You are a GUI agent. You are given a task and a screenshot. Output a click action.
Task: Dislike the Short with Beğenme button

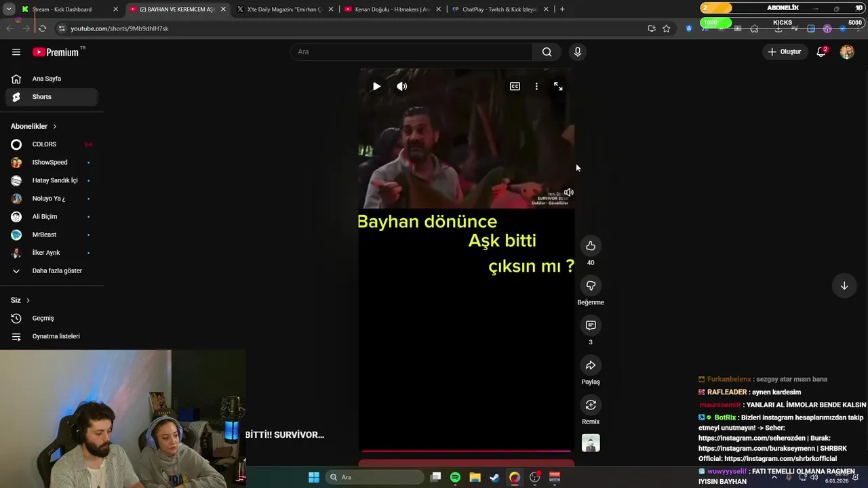pyautogui.click(x=591, y=286)
